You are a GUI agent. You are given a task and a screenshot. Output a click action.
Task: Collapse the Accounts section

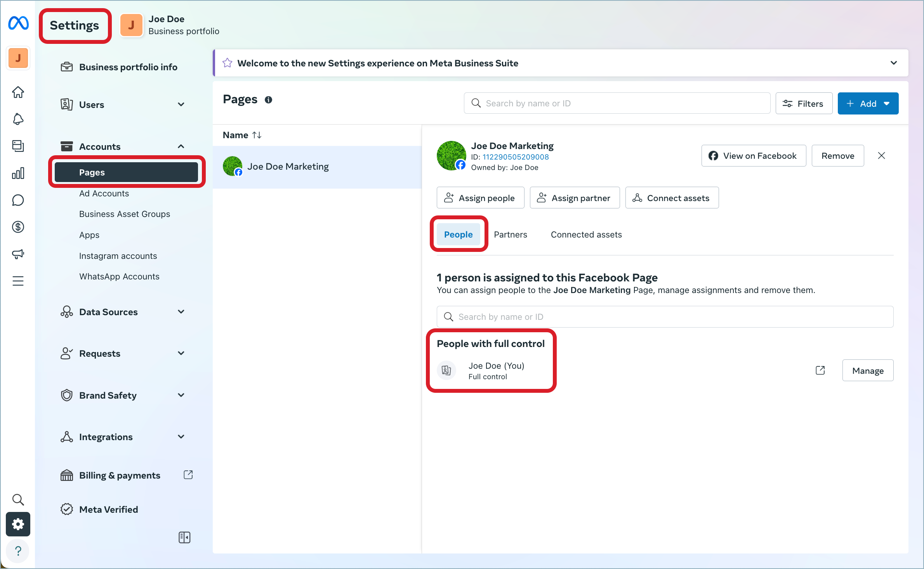(181, 146)
